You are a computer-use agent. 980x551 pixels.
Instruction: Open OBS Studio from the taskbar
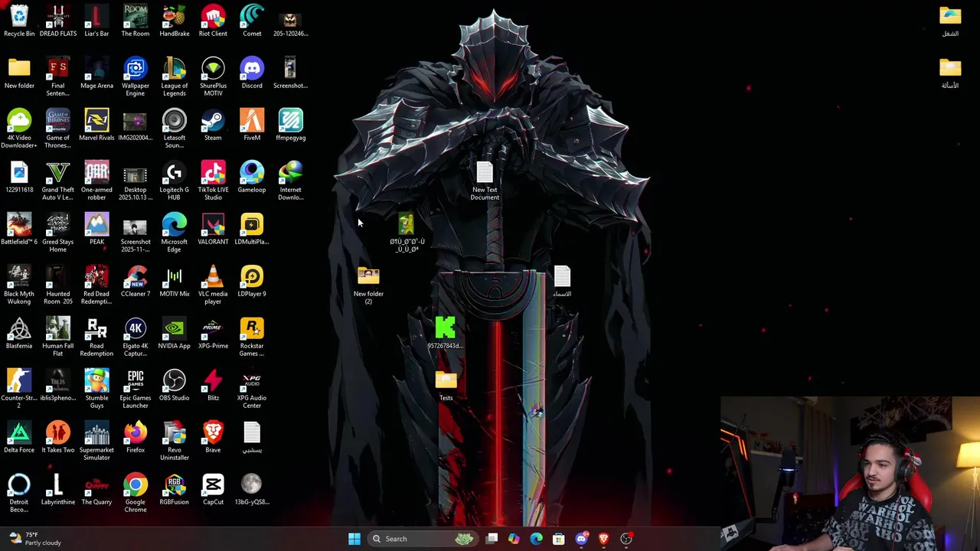click(x=626, y=539)
